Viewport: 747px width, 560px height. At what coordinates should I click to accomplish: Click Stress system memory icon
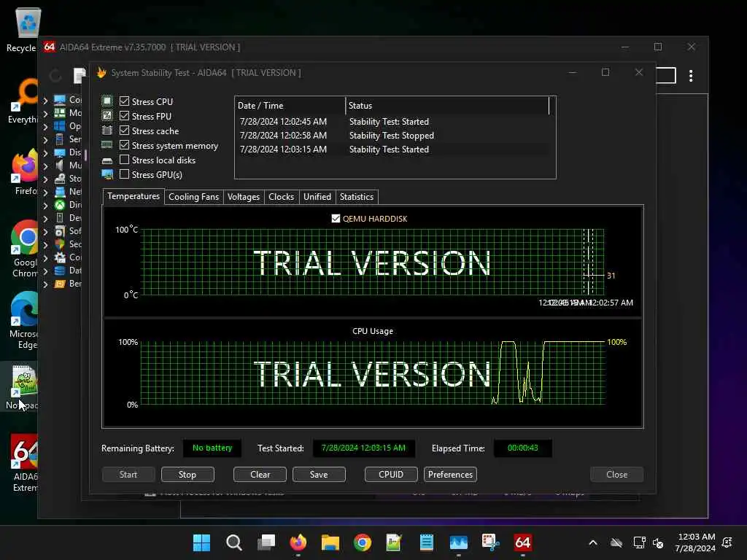[x=107, y=145]
